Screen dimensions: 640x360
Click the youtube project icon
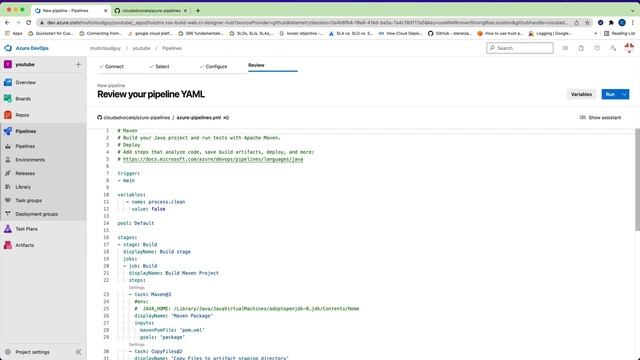click(8, 64)
